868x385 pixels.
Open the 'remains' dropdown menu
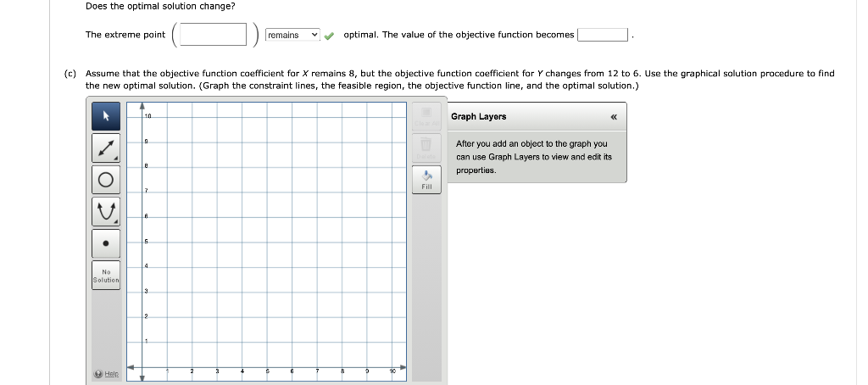[292, 35]
